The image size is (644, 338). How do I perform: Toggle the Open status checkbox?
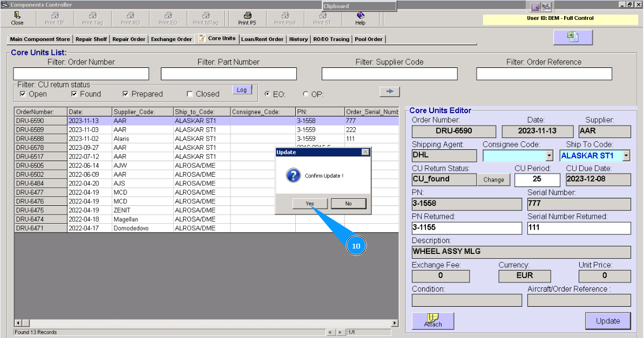tap(23, 94)
